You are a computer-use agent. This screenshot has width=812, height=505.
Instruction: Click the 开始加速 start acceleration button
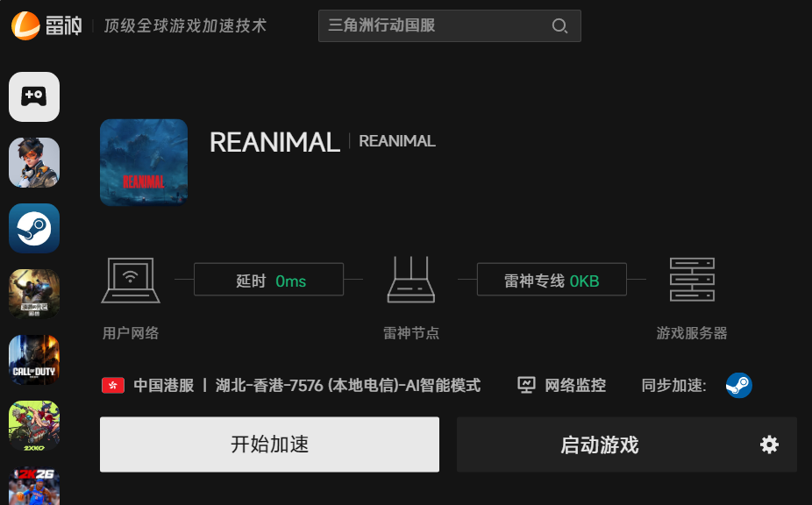[x=269, y=445]
